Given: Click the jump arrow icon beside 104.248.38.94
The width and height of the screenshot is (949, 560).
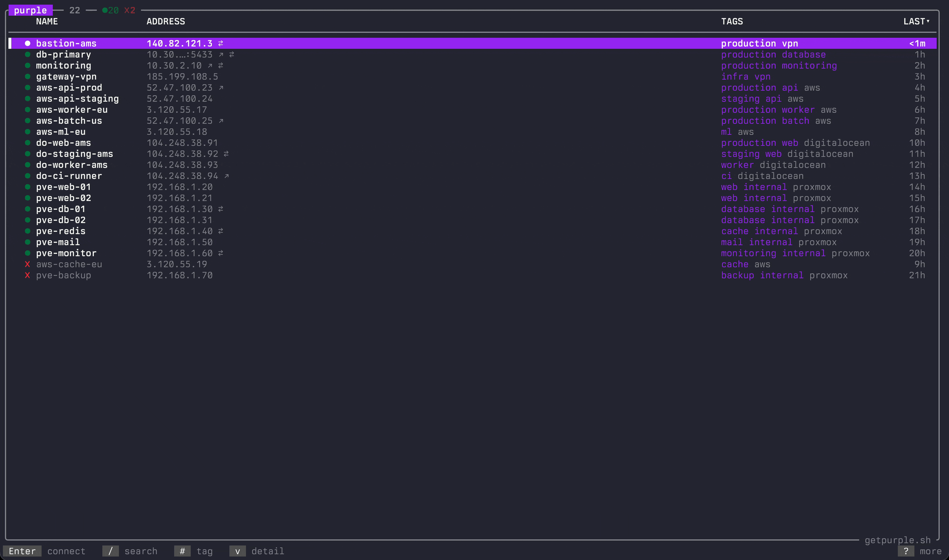Looking at the screenshot, I should click(226, 176).
